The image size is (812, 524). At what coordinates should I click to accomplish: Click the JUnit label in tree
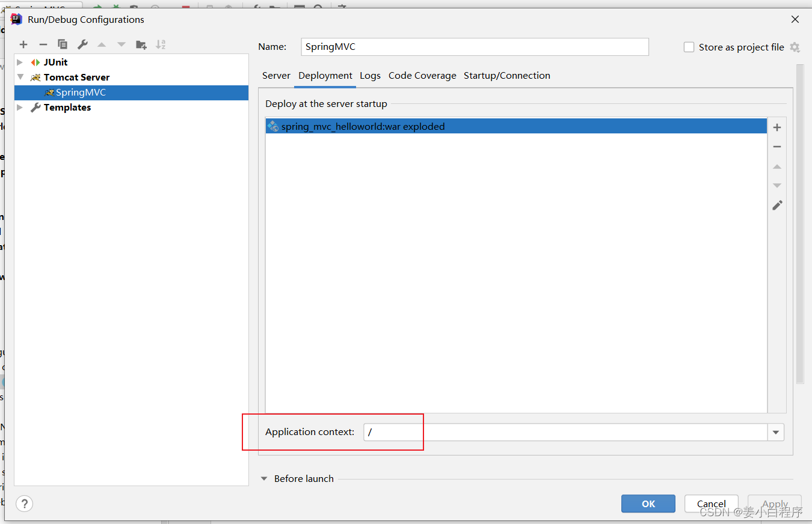coord(55,62)
